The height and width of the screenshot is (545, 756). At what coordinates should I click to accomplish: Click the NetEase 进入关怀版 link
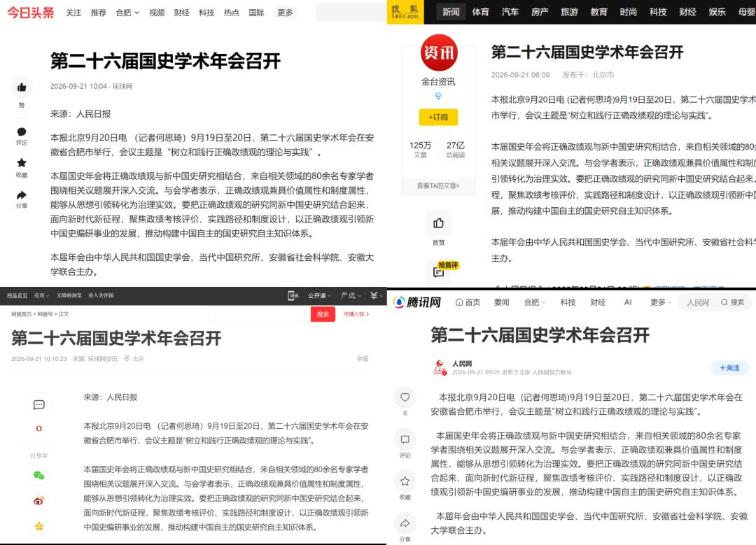click(101, 295)
